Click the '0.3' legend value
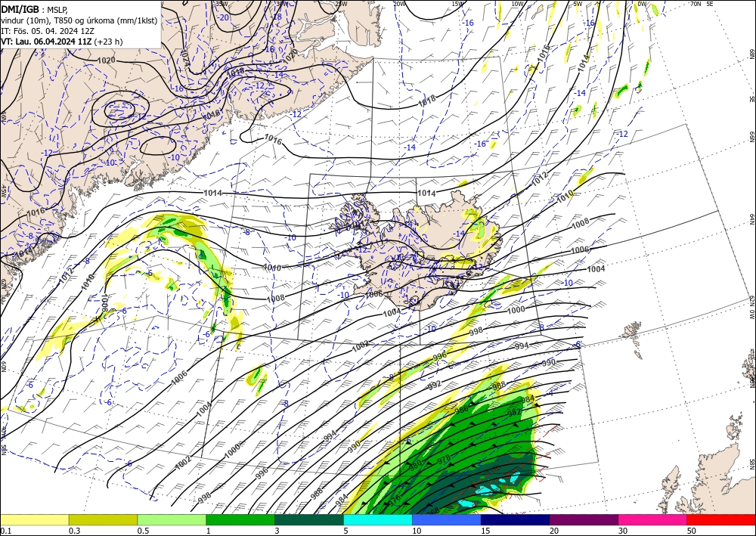756x536 pixels. point(74,531)
